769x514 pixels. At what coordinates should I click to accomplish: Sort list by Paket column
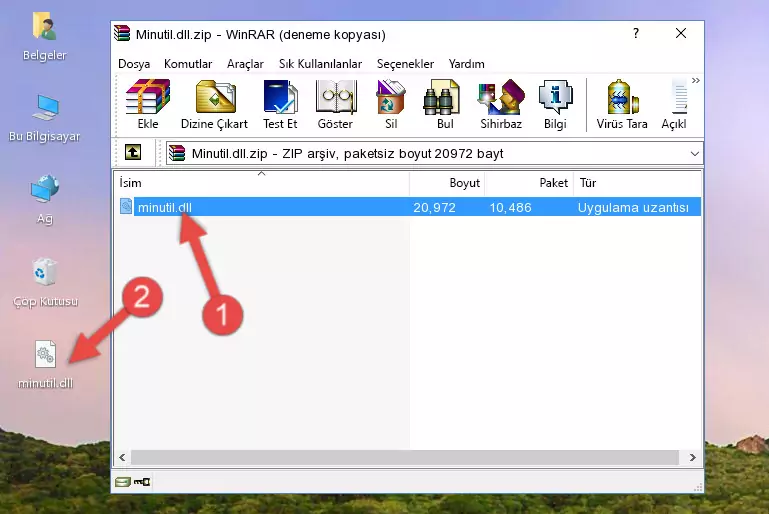529,183
